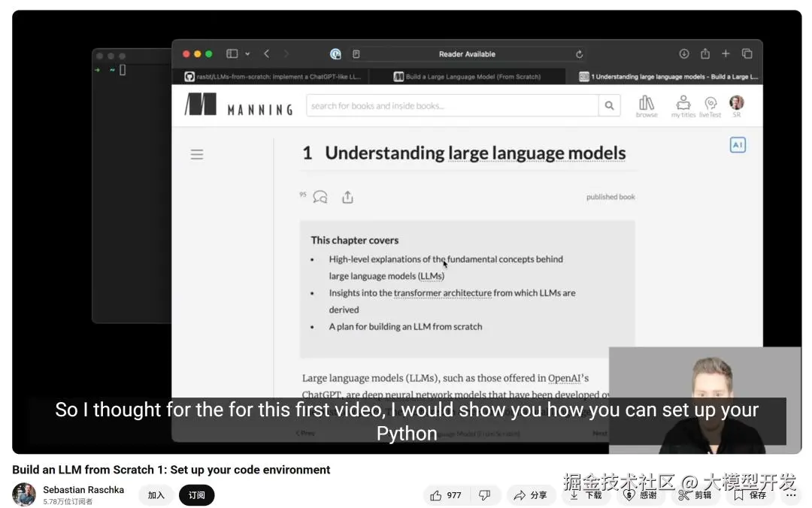This screenshot has height=508, width=812.
Task: Click the AI assistant icon
Action: [x=738, y=145]
